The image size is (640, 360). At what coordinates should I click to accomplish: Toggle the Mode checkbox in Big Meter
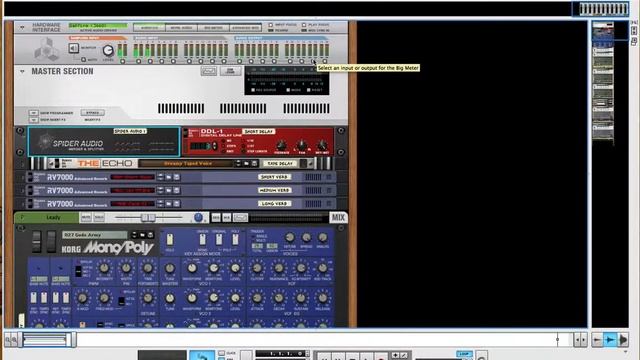click(x=288, y=90)
